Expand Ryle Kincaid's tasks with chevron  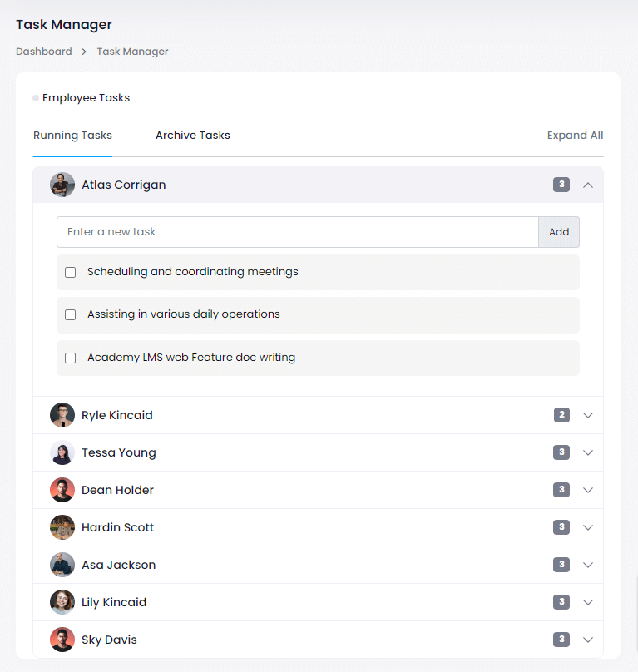pos(588,415)
